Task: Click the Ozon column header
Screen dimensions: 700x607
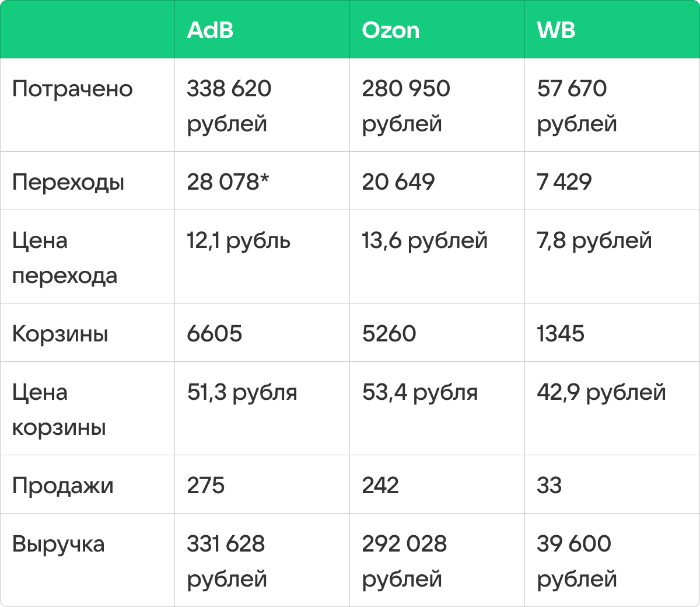Action: pyautogui.click(x=390, y=30)
